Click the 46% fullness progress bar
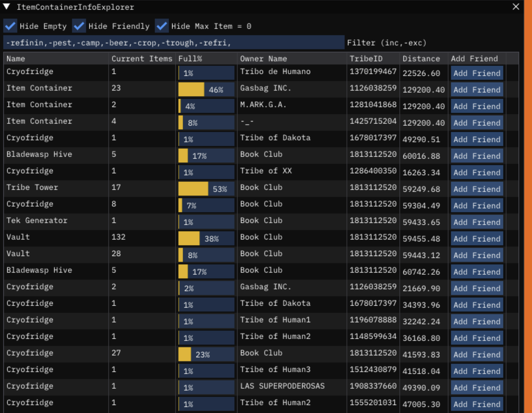 coord(206,90)
